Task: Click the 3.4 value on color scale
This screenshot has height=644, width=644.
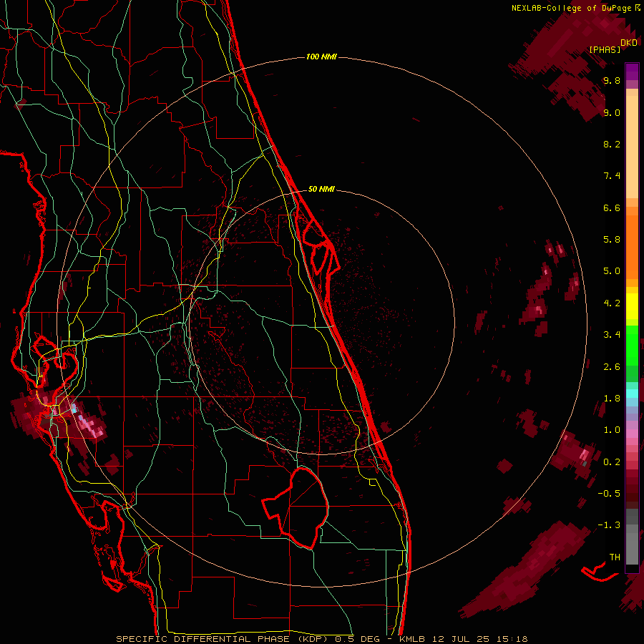Action: [x=612, y=335]
